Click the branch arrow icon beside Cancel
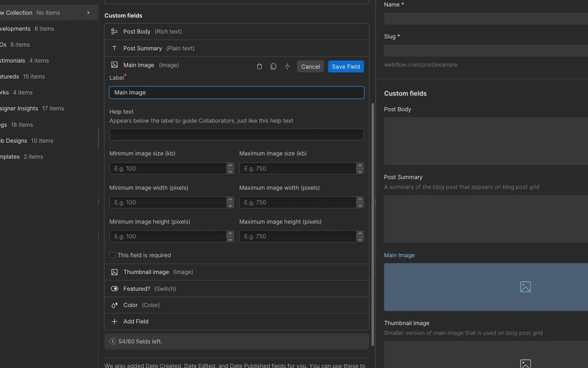This screenshot has height=368, width=588. pyautogui.click(x=287, y=67)
